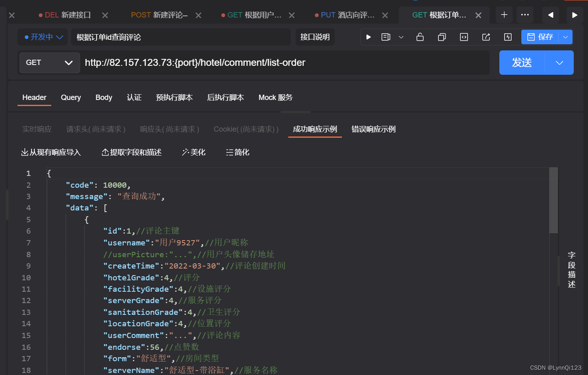This screenshot has height=375, width=588.
Task: Switch to GET 根据用户 tab
Action: coord(251,15)
